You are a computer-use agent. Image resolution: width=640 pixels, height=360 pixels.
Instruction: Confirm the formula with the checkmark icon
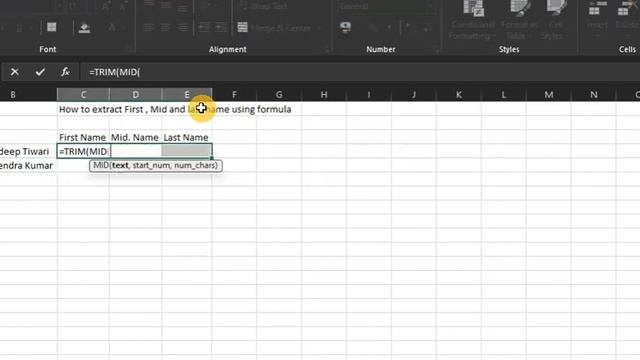click(40, 72)
